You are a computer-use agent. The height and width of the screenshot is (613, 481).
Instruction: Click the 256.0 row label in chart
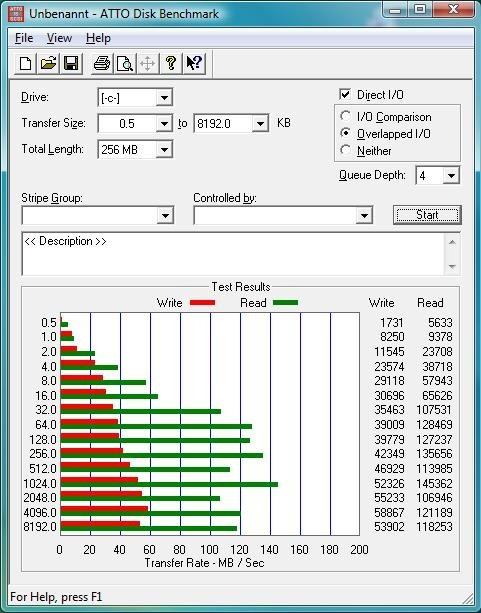[x=43, y=454]
